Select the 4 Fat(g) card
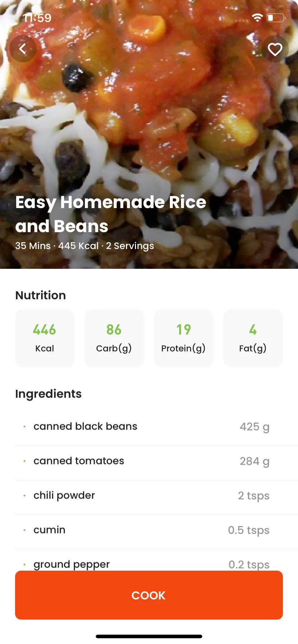 [253, 338]
